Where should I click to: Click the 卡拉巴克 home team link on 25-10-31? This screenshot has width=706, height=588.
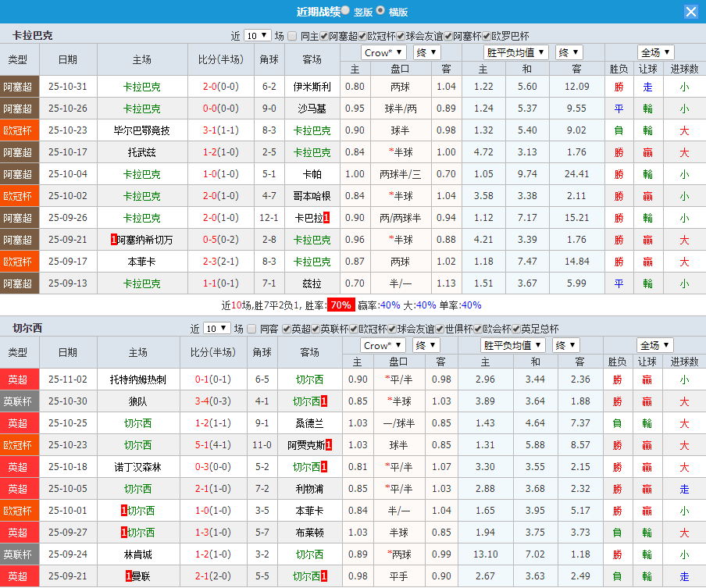click(141, 87)
